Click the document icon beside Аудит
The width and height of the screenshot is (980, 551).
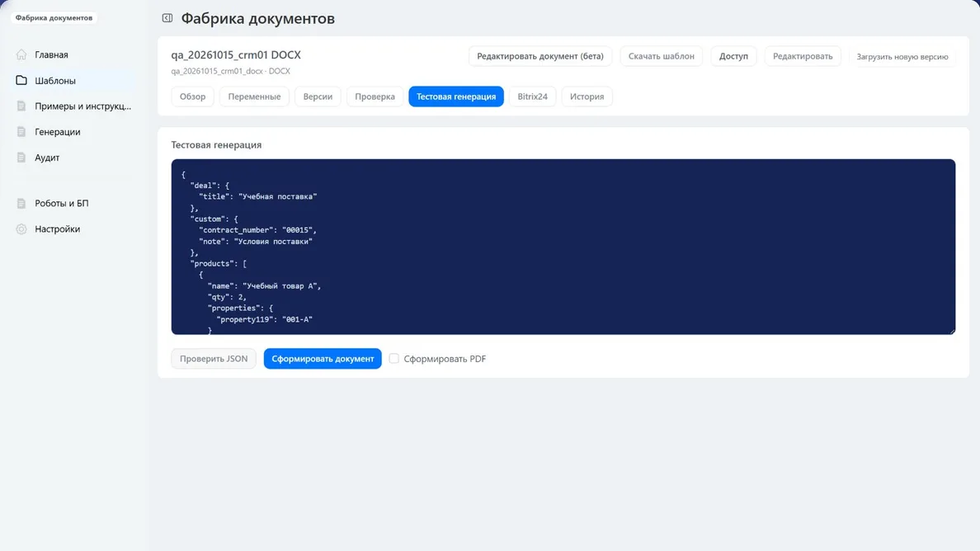pyautogui.click(x=21, y=157)
